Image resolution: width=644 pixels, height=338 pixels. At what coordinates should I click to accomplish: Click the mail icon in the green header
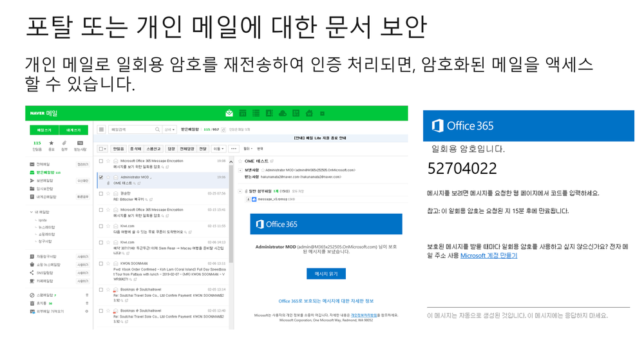coord(229,113)
